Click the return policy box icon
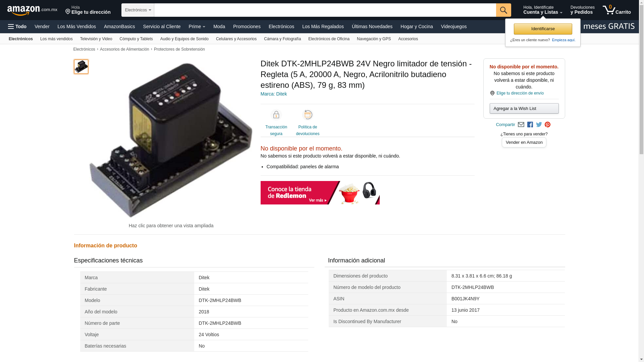 click(308, 115)
